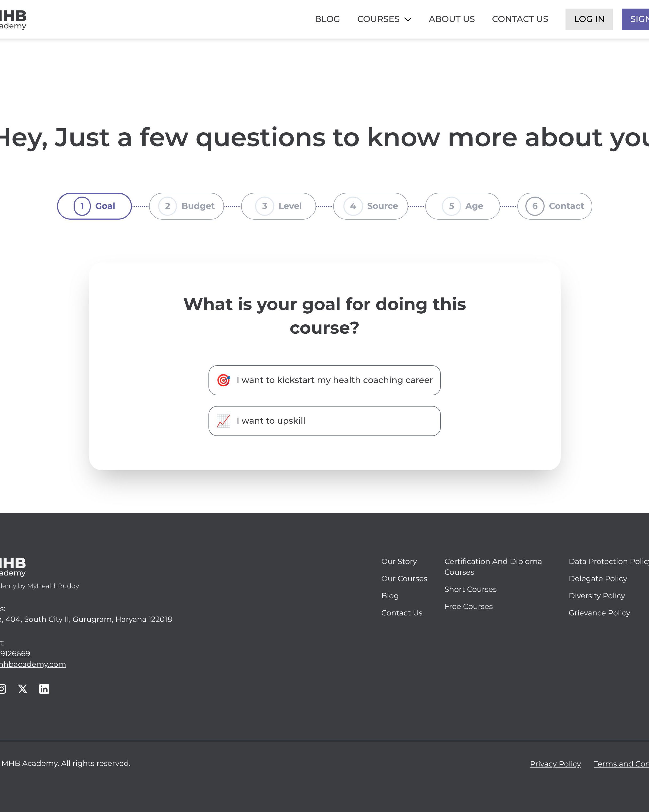Screen dimensions: 649x812
Task: Open the Privacy Policy link
Action: click(555, 764)
